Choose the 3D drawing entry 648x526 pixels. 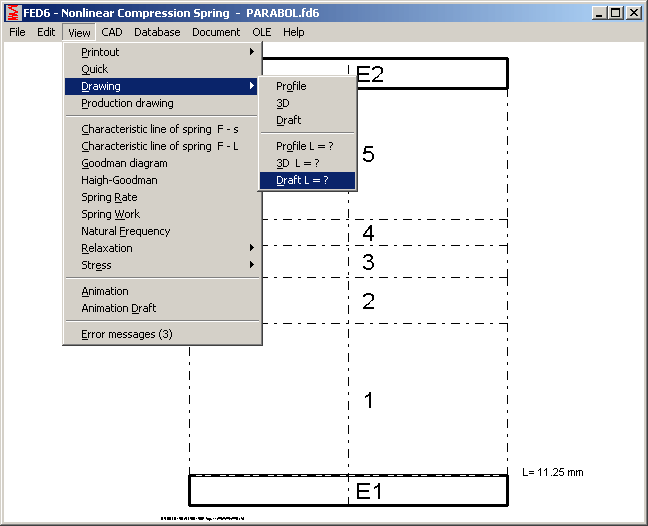tap(283, 103)
